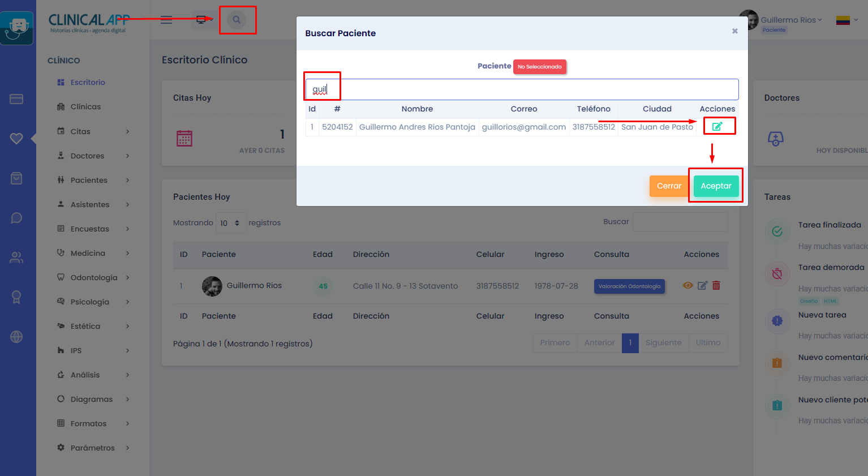Close the Buscar Paciente dialog
Viewport: 868px width, 476px height.
734,31
